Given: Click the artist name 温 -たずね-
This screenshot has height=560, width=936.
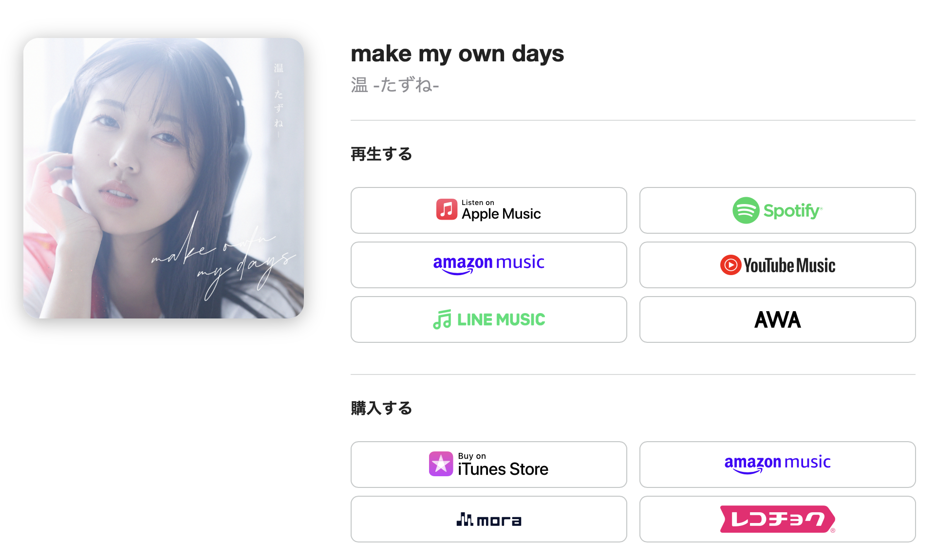Looking at the screenshot, I should point(394,85).
